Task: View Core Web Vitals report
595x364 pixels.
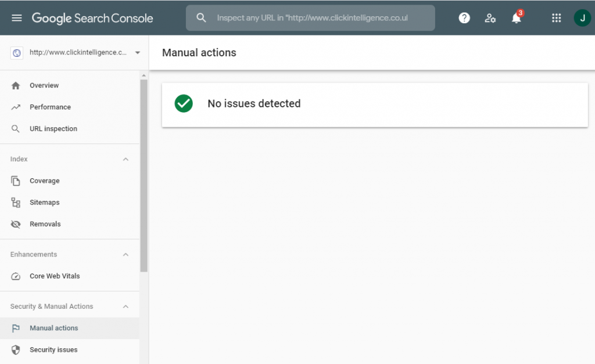Action: coord(55,276)
